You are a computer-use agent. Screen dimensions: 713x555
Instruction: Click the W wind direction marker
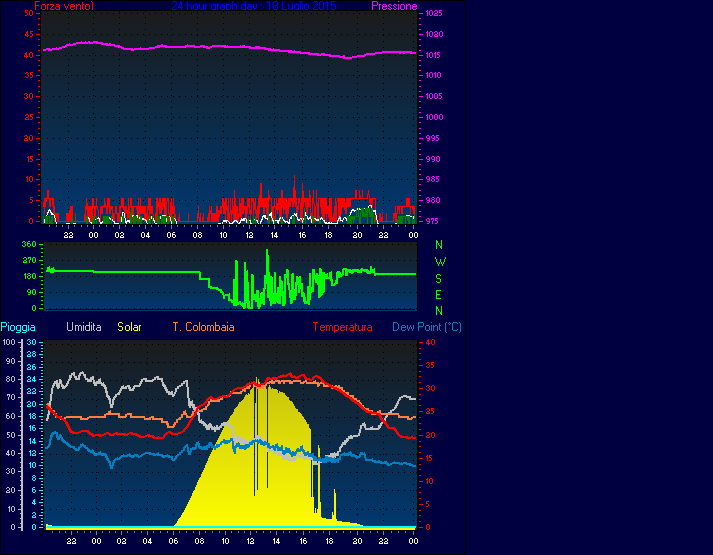tap(438, 261)
